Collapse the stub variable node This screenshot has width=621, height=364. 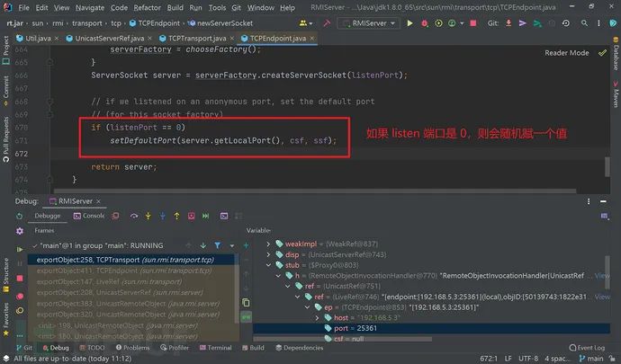(x=268, y=265)
